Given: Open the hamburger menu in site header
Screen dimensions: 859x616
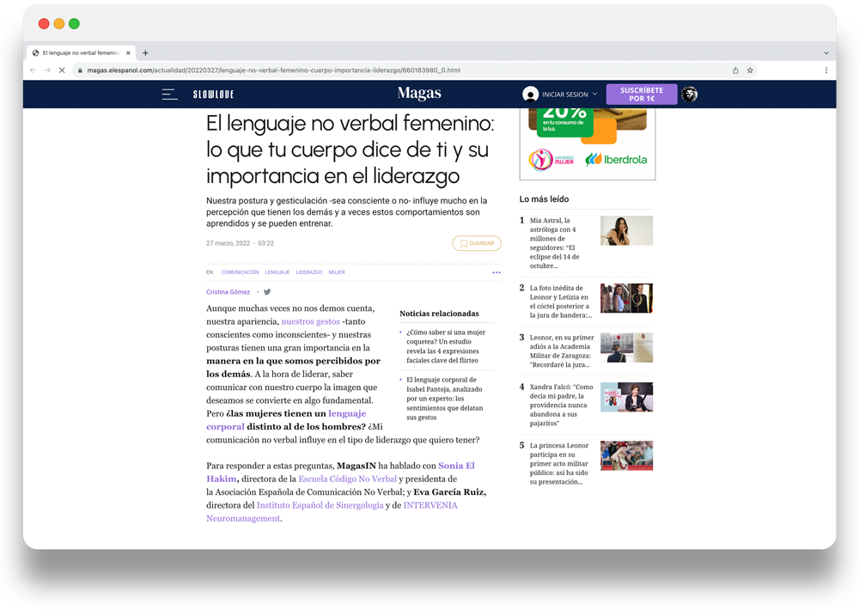Looking at the screenshot, I should [170, 95].
